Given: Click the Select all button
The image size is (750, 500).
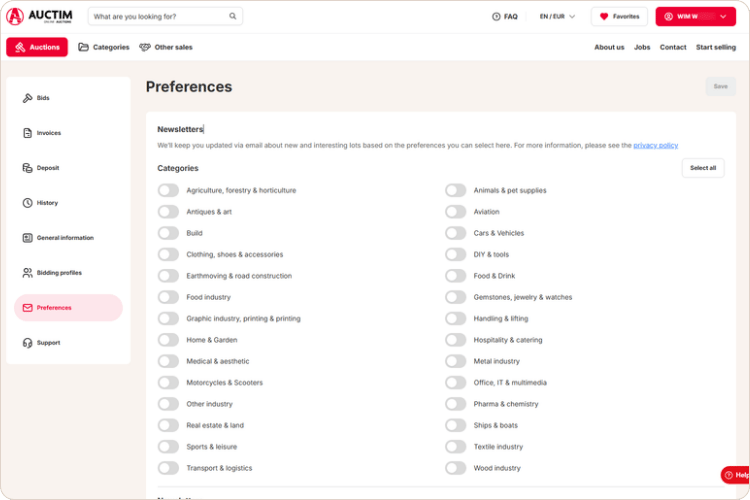Looking at the screenshot, I should click(703, 168).
